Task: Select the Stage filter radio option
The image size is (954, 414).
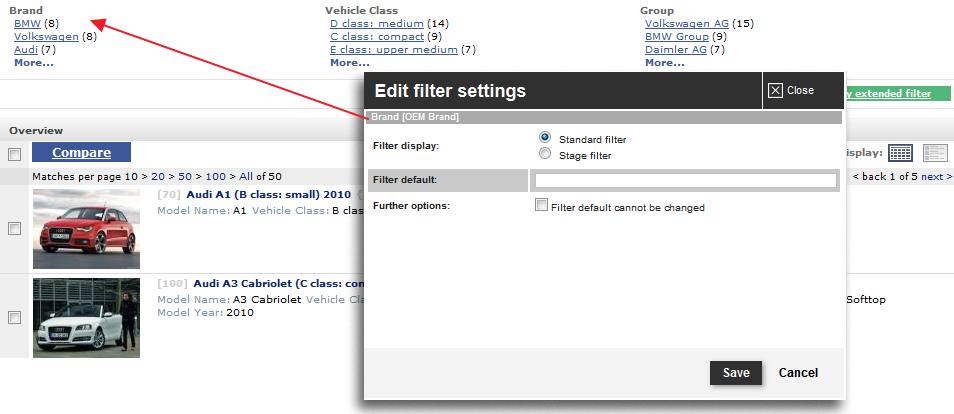Action: coord(545,153)
